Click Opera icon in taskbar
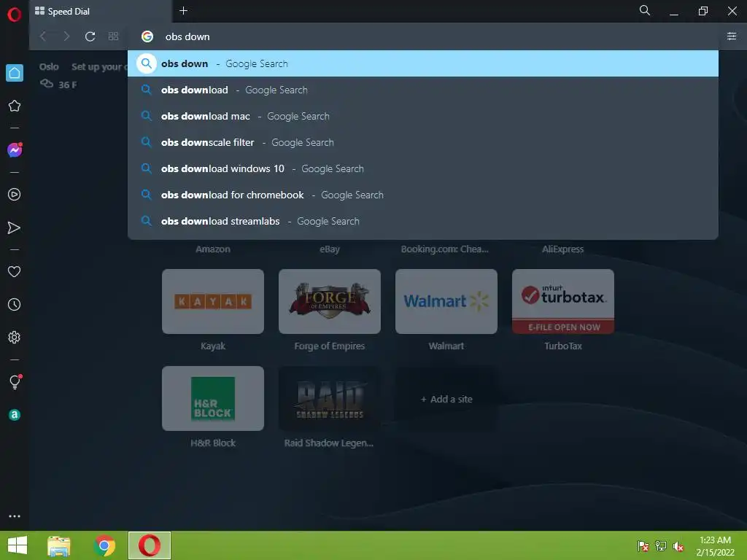The width and height of the screenshot is (747, 560). pyautogui.click(x=149, y=545)
